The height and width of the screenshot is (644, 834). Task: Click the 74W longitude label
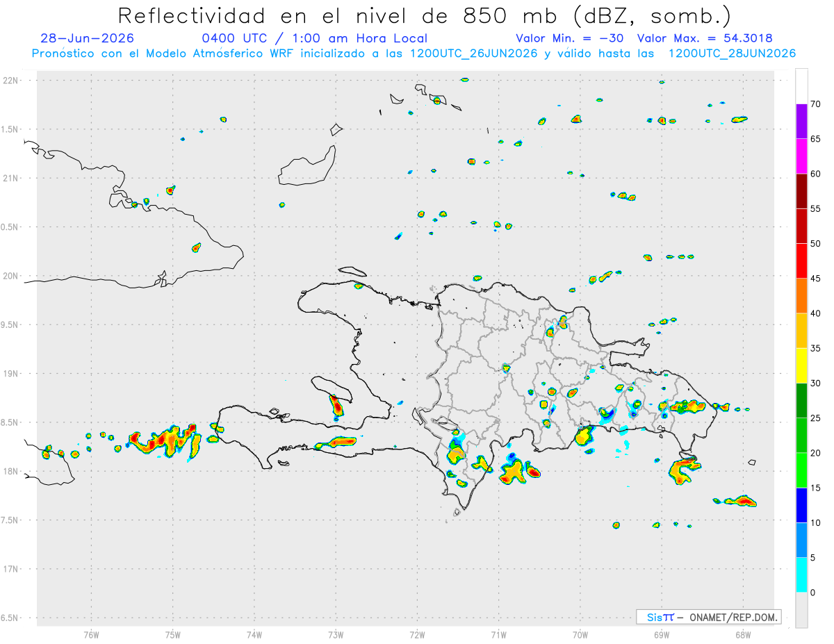254,635
